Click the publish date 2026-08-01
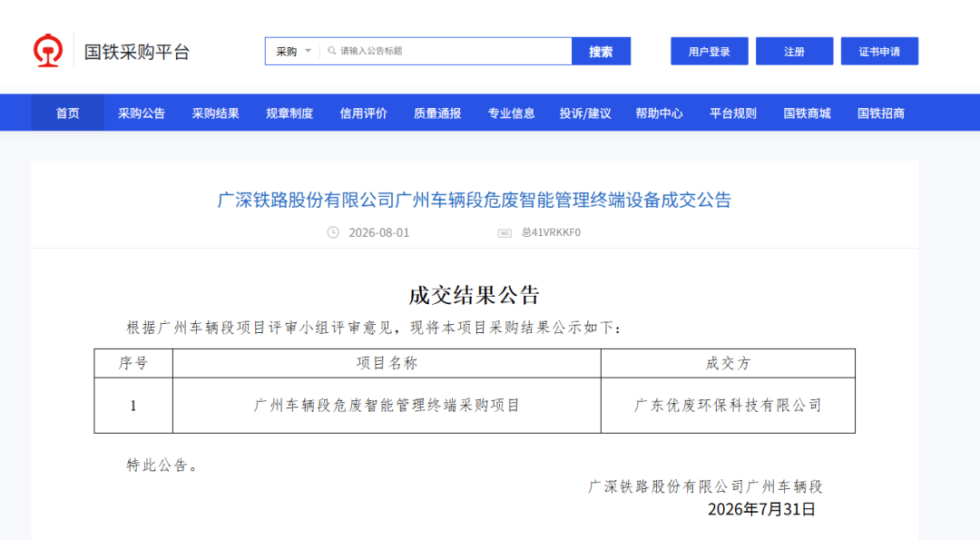Image resolution: width=980 pixels, height=540 pixels. tap(378, 232)
